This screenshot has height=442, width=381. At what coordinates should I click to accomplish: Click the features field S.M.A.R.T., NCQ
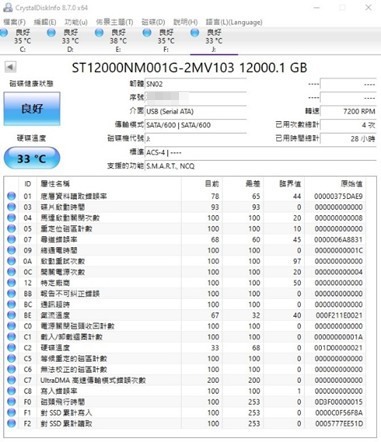(261, 166)
